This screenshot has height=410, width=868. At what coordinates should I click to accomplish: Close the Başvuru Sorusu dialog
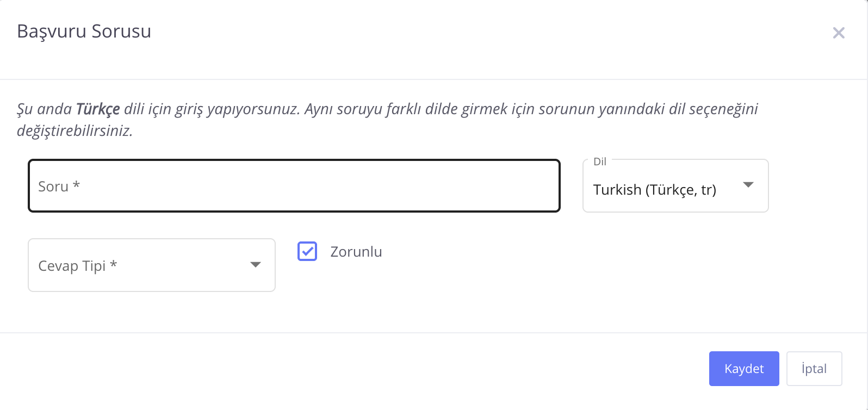839,33
